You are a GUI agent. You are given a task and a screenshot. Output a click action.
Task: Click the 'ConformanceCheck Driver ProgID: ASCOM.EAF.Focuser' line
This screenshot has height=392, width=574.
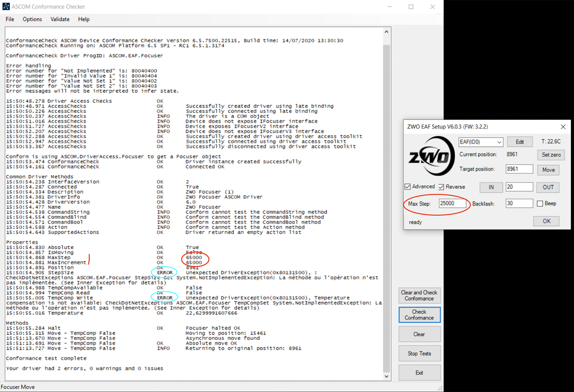click(84, 56)
